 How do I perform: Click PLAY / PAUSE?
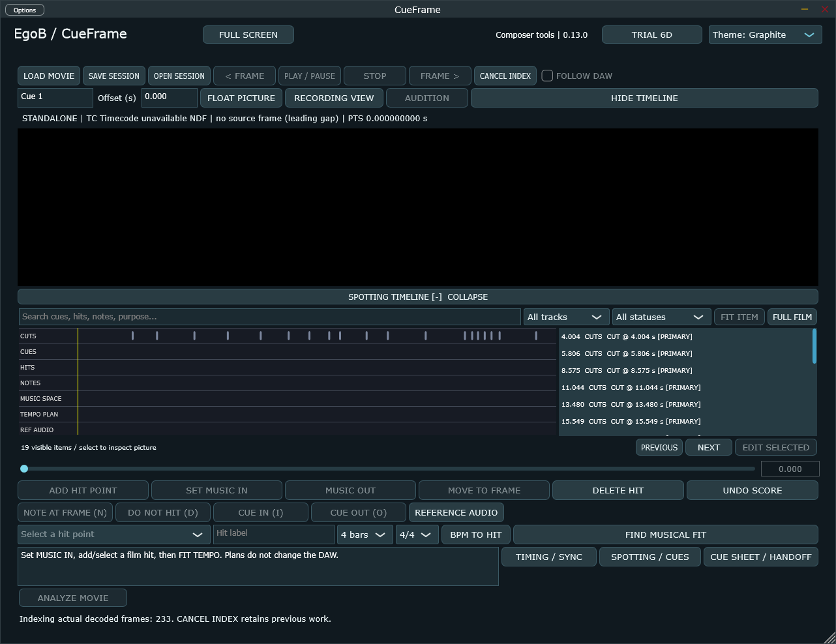click(310, 76)
